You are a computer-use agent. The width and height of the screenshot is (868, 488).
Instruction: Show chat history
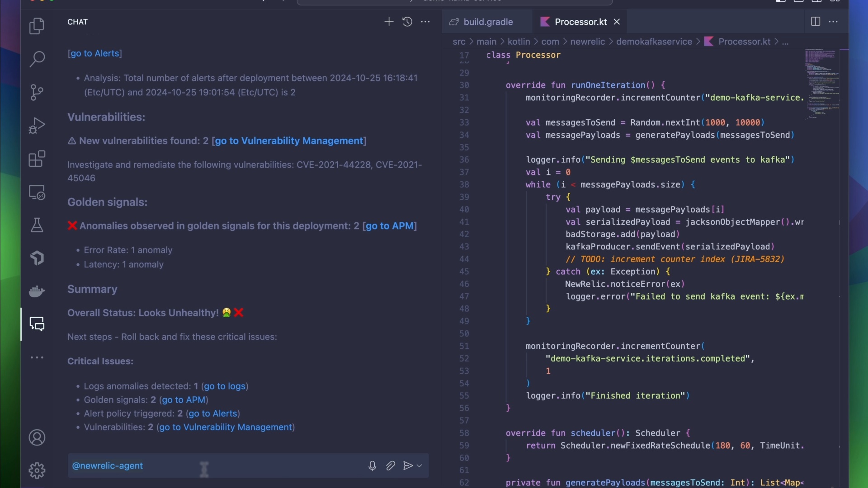coord(407,22)
